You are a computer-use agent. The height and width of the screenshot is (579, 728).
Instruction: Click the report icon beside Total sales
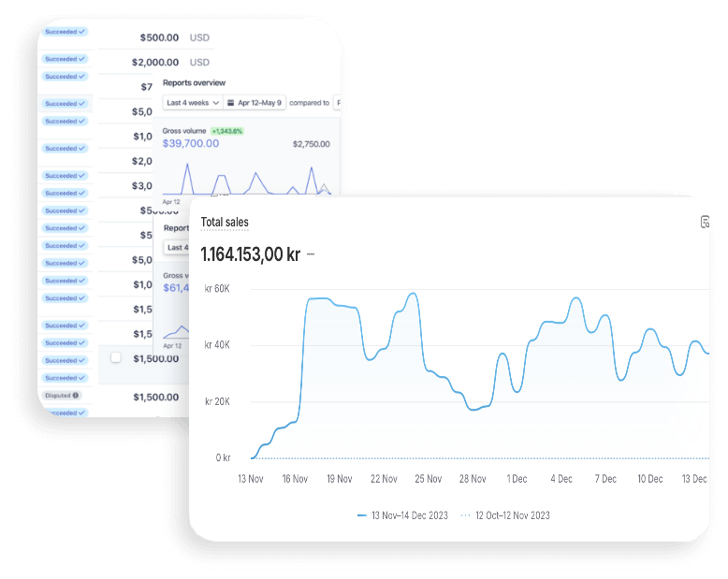[705, 223]
